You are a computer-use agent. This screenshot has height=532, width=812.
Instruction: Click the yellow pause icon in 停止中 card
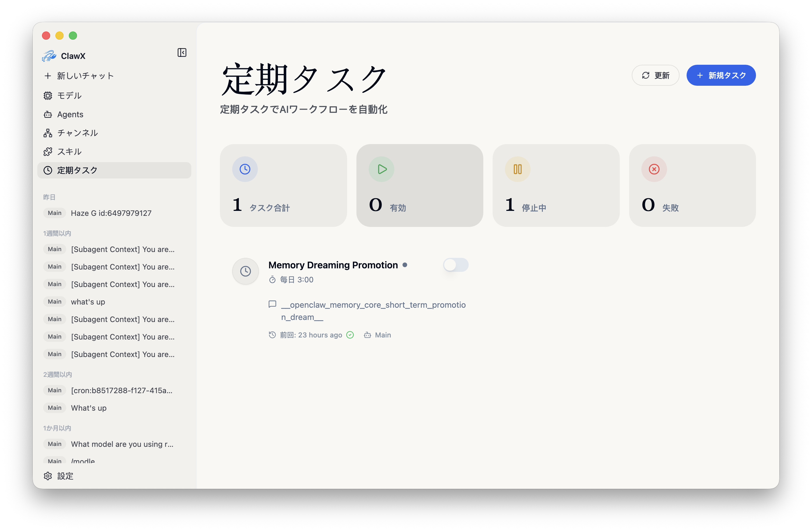pos(518,169)
